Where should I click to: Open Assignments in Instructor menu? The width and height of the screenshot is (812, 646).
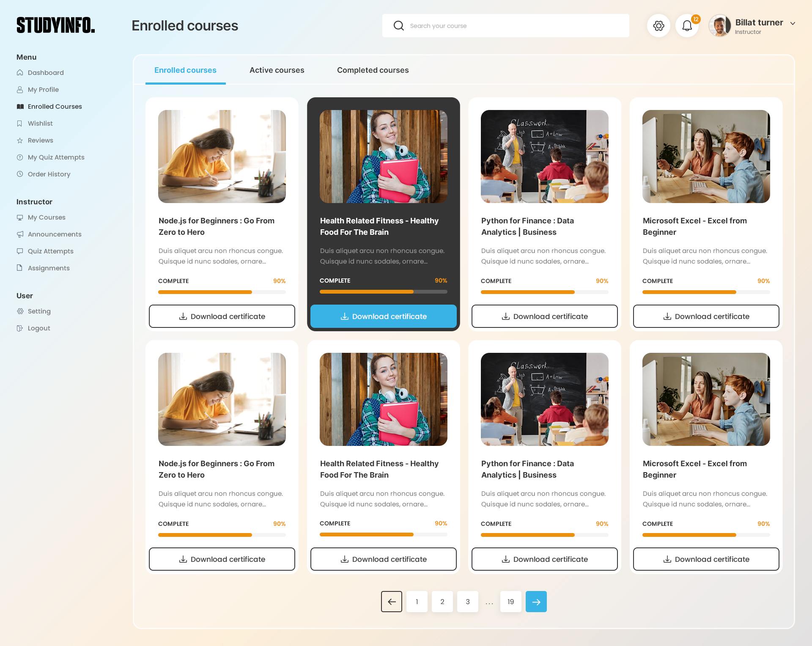click(x=48, y=268)
